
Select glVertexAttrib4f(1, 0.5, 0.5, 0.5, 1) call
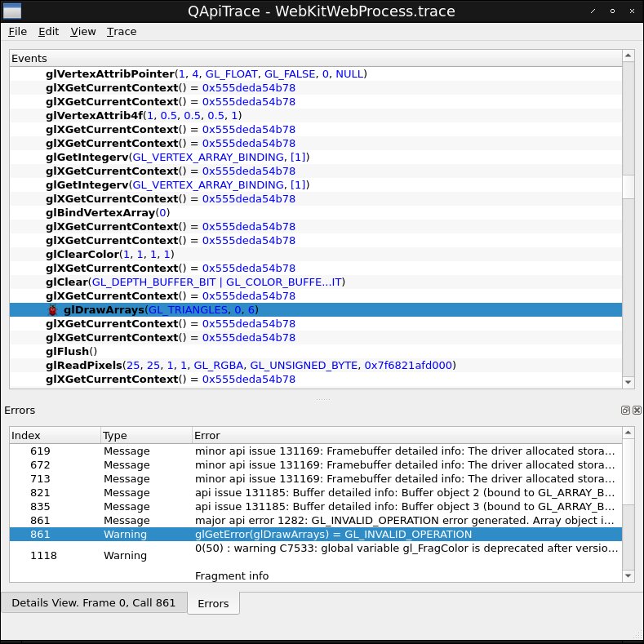(316, 115)
